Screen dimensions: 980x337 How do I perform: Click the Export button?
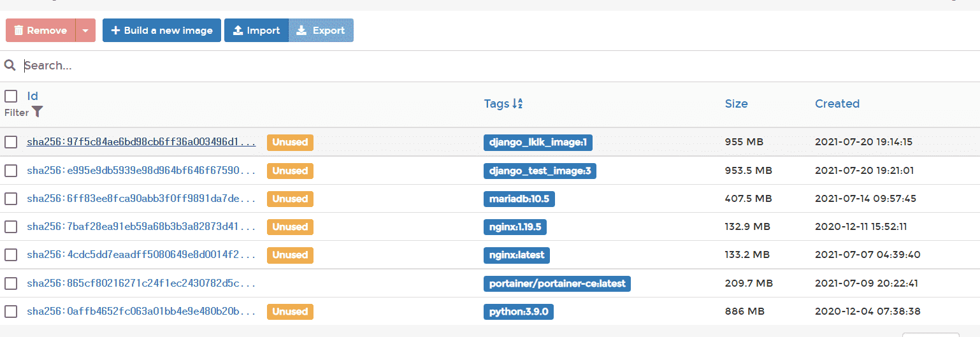pyautogui.click(x=321, y=31)
